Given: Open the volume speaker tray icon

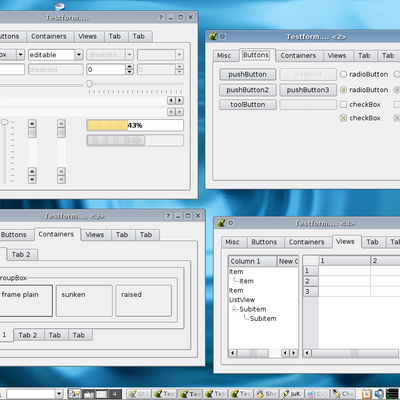Looking at the screenshot, I should (x=379, y=394).
